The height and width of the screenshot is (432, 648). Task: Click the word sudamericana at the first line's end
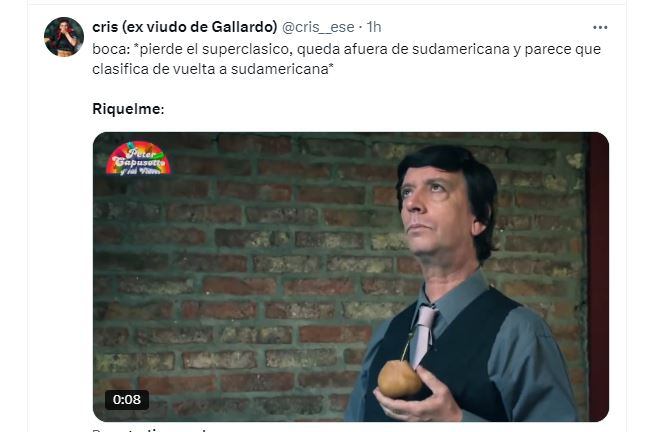(461, 49)
